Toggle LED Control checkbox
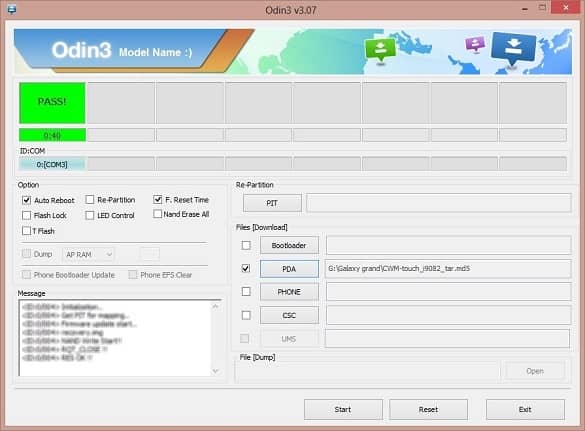 (90, 215)
